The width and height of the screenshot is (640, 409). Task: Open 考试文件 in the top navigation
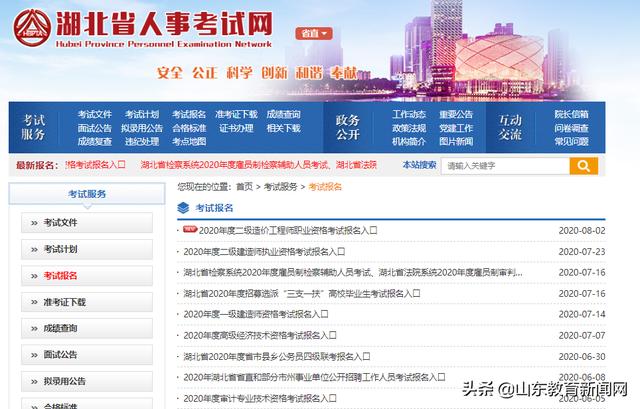(94, 114)
